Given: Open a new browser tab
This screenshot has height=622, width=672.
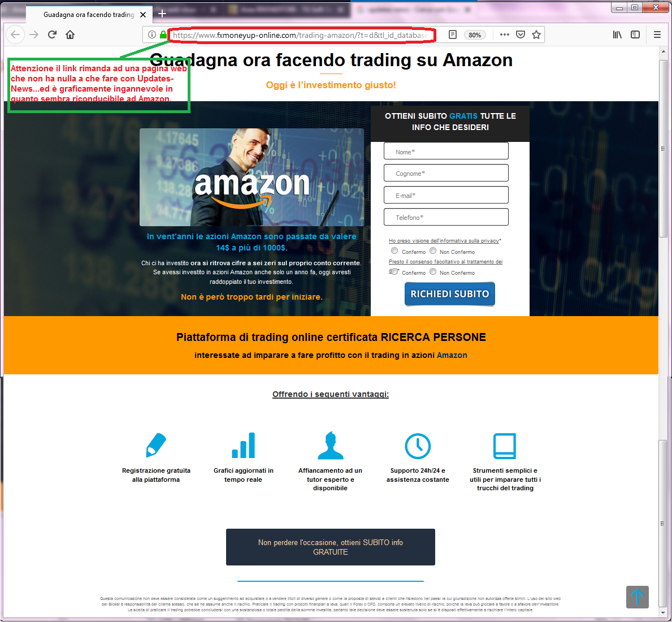Looking at the screenshot, I should (x=162, y=14).
